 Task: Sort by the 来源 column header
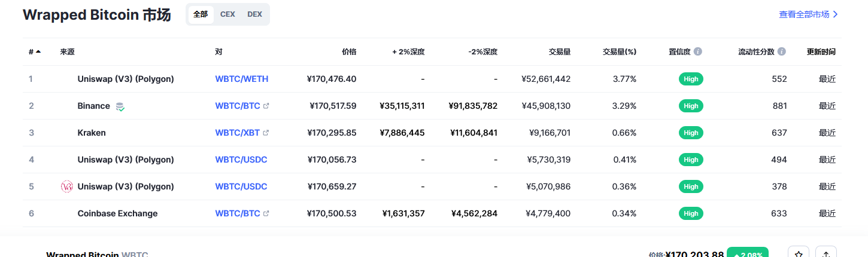point(67,52)
